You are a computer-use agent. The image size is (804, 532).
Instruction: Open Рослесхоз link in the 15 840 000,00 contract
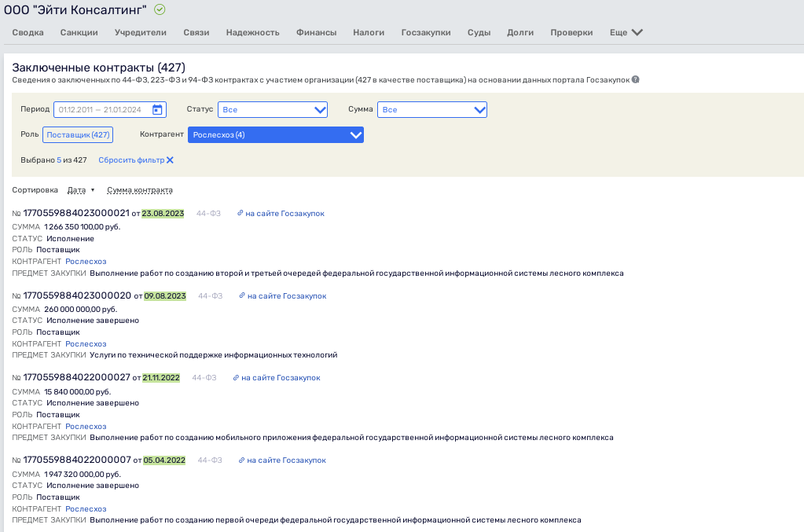(86, 427)
